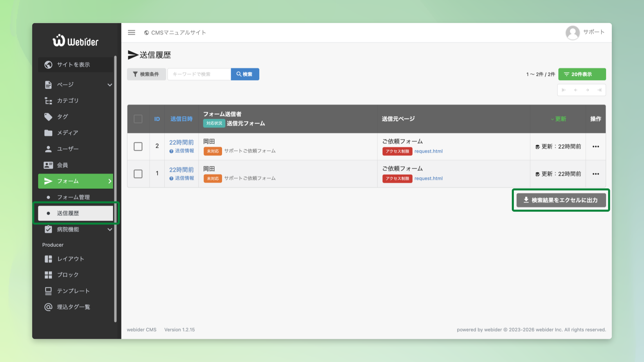Open request.html link in row 1
This screenshot has width=644, height=362.
click(x=428, y=179)
